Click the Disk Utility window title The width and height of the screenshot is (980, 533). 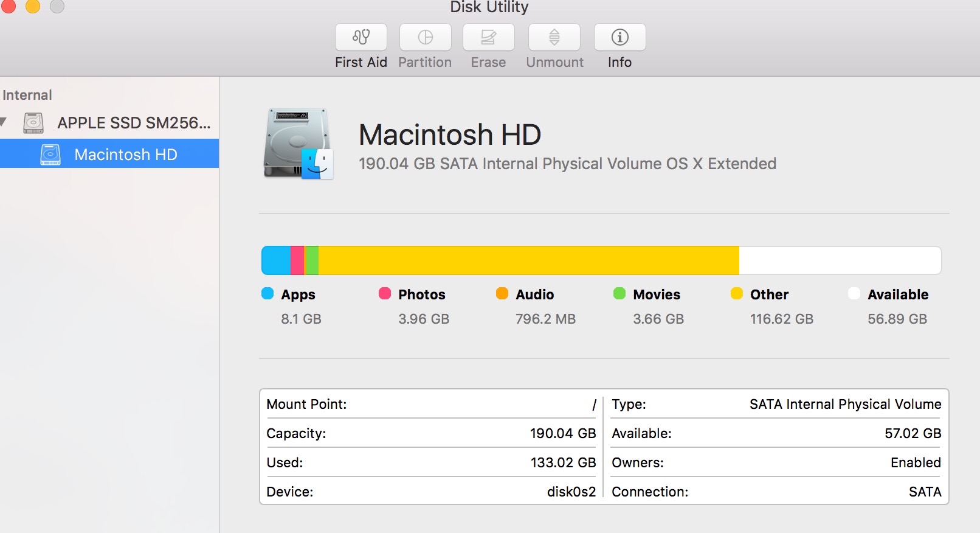tap(489, 7)
